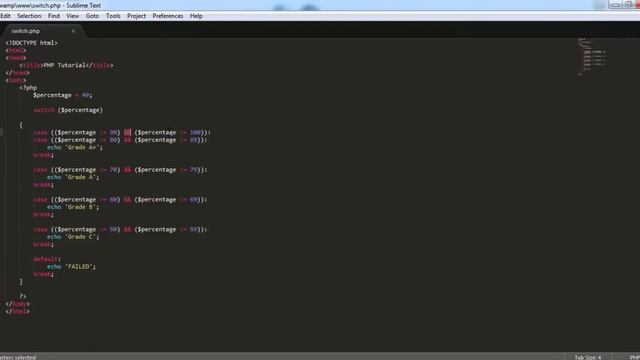Open the Project menu
The image size is (640, 360).
tap(136, 16)
